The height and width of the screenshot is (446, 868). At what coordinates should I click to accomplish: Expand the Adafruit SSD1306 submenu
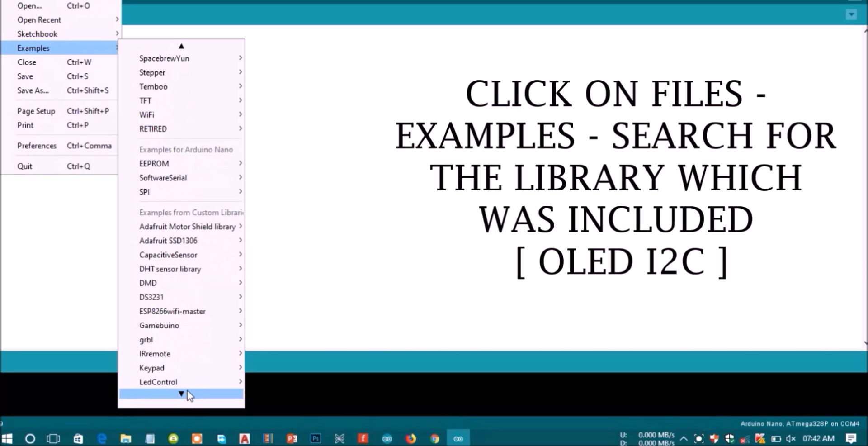click(x=190, y=241)
